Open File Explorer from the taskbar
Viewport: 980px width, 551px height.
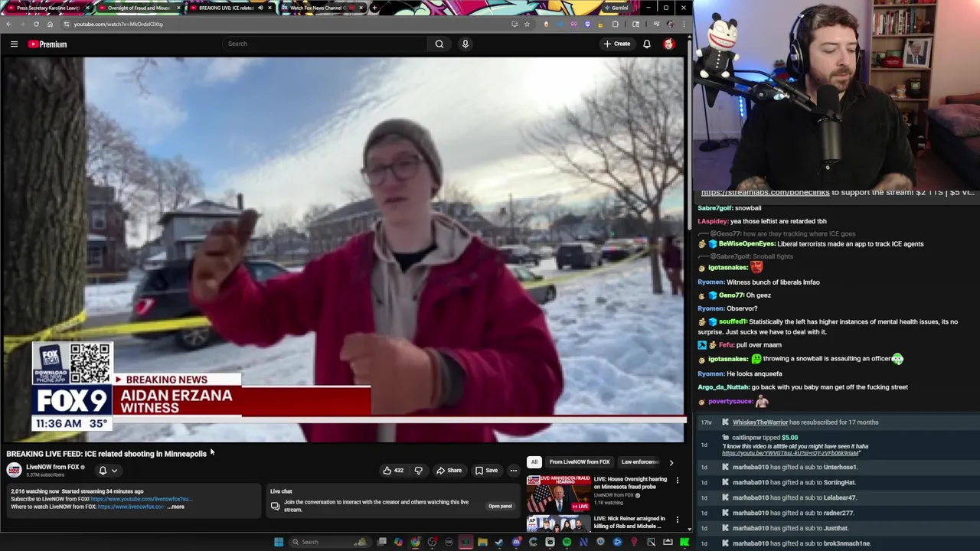coord(482,542)
